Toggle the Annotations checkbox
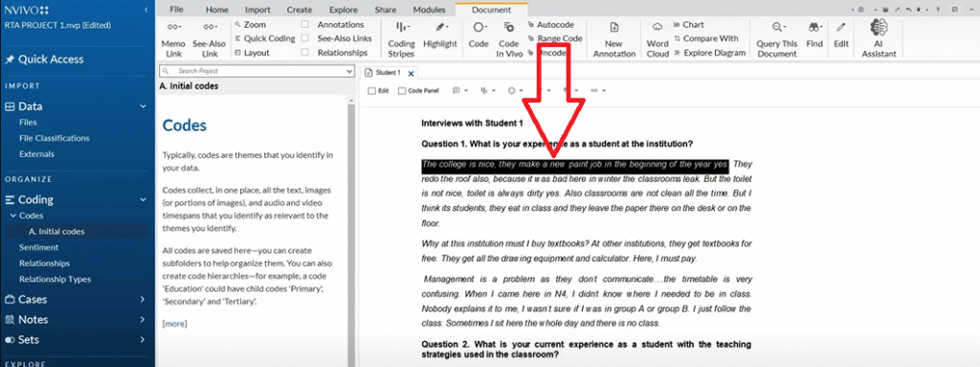The height and width of the screenshot is (367, 980). coord(304,25)
